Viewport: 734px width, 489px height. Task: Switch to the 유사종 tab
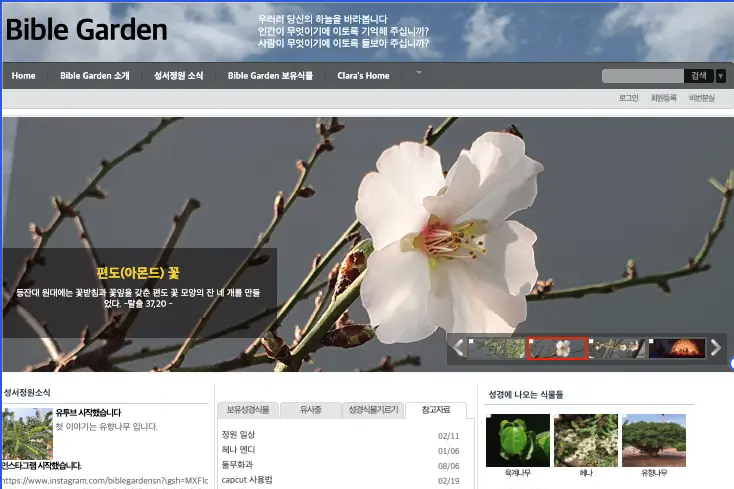310,410
